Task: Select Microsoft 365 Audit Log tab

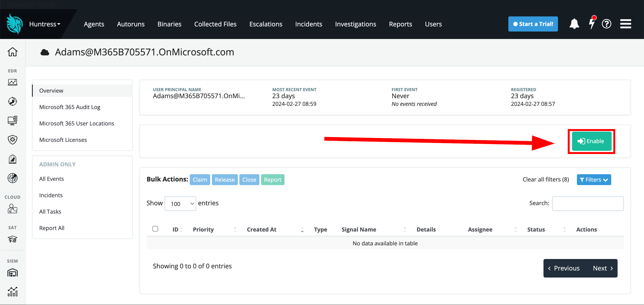Action: pos(70,107)
